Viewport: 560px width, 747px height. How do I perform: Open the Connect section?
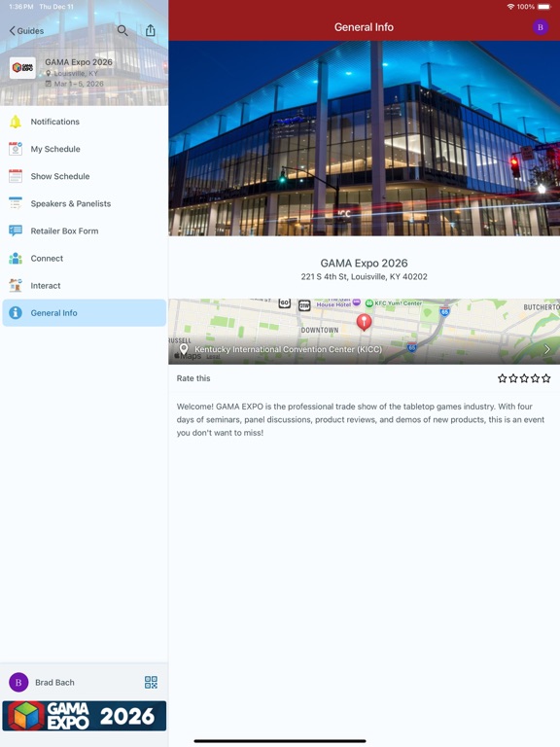click(x=85, y=258)
